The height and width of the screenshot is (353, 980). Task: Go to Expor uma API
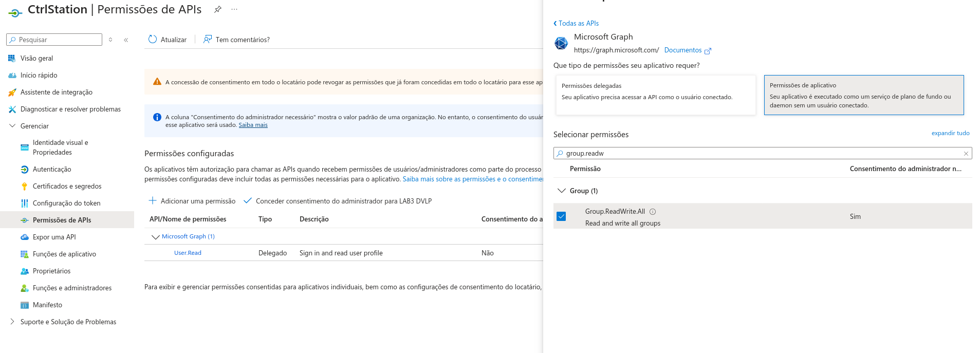(54, 237)
